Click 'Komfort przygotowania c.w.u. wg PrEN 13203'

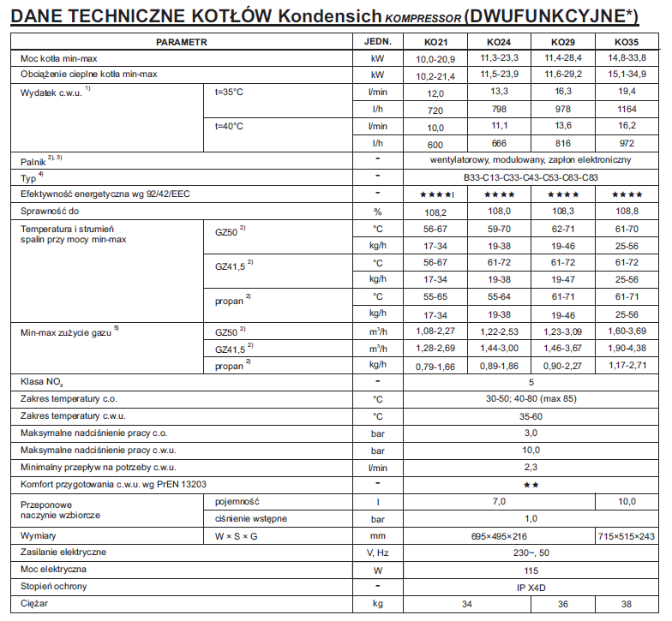(x=113, y=485)
